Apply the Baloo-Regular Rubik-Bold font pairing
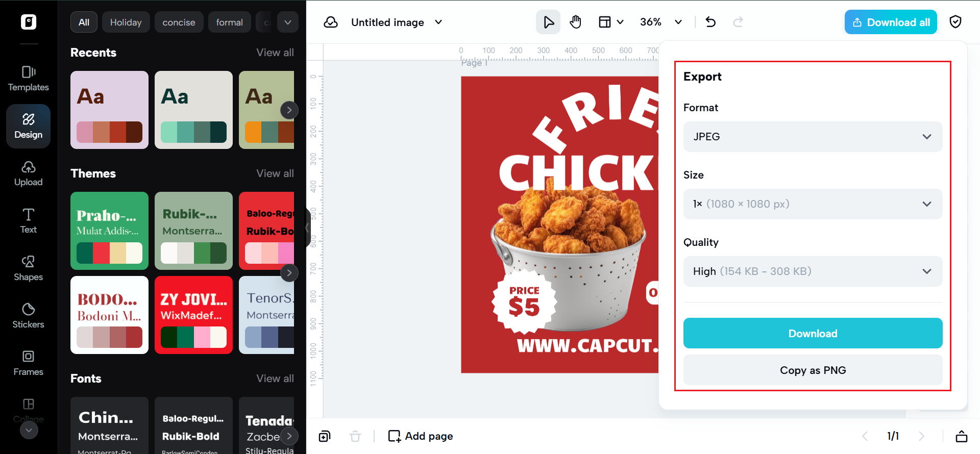The height and width of the screenshot is (454, 980). coord(193,425)
